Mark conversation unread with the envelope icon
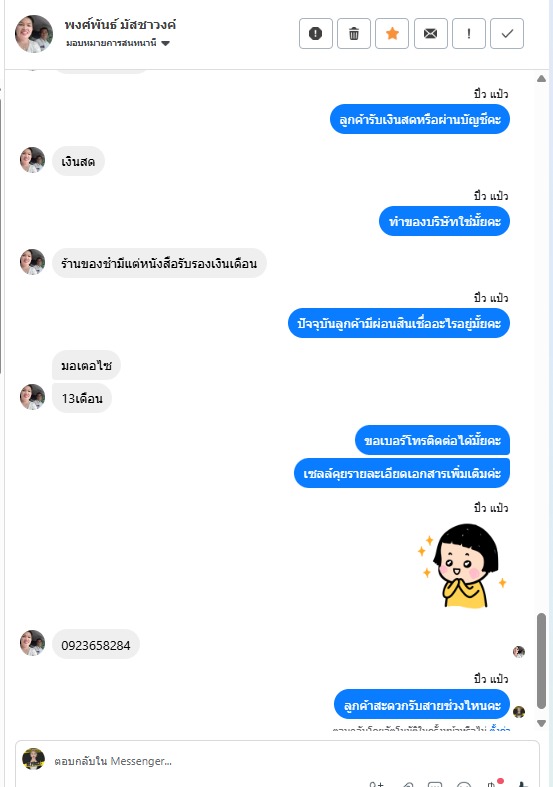This screenshot has height=787, width=553. tap(431, 34)
